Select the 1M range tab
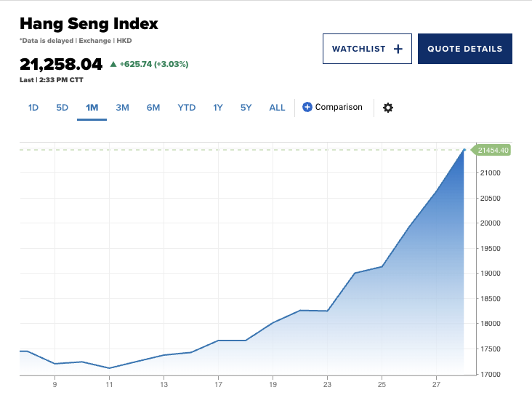Image resolution: width=532 pixels, height=406 pixels. (92, 108)
